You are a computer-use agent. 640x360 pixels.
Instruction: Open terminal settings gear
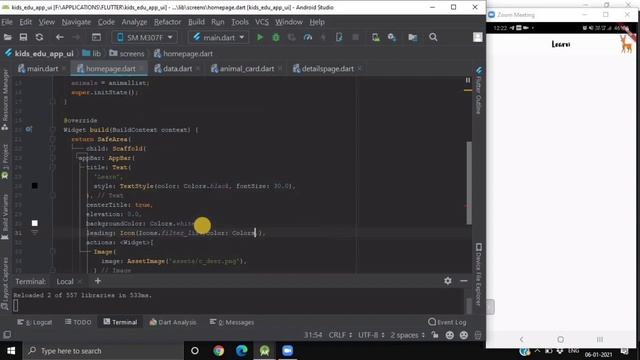[x=448, y=281]
